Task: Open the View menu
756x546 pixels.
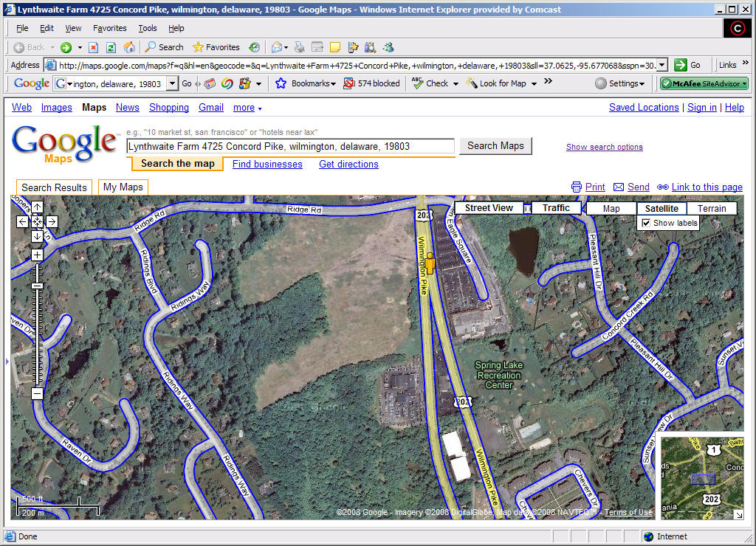Action: [x=73, y=28]
